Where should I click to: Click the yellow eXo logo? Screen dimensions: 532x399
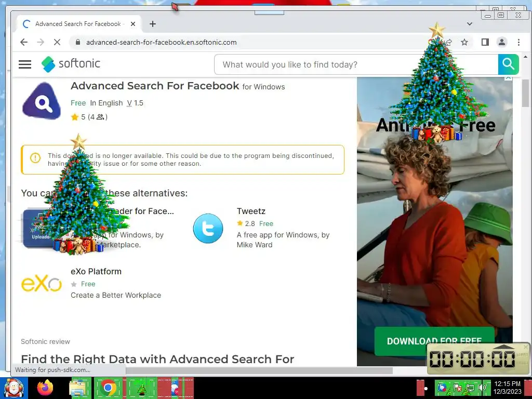[42, 284]
